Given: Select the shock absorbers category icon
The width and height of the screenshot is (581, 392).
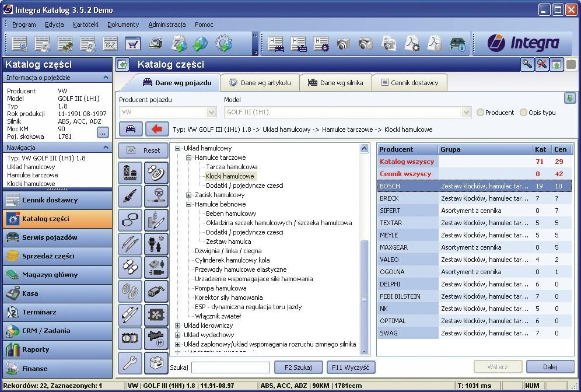Looking at the screenshot, I should [130, 315].
